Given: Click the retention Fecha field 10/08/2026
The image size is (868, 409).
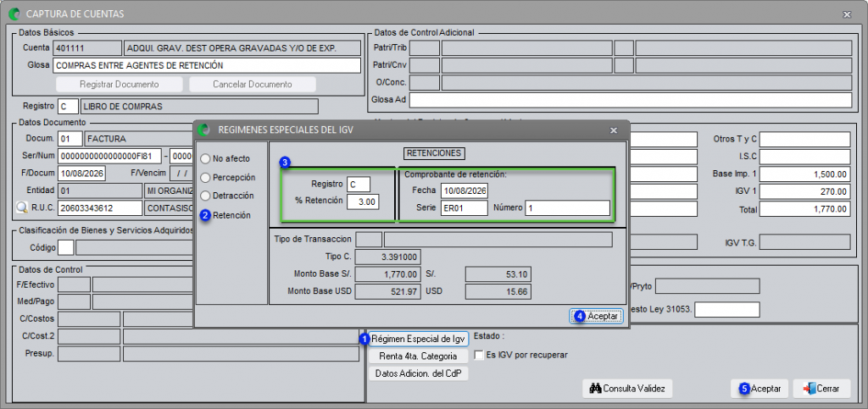Looking at the screenshot, I should tap(465, 191).
